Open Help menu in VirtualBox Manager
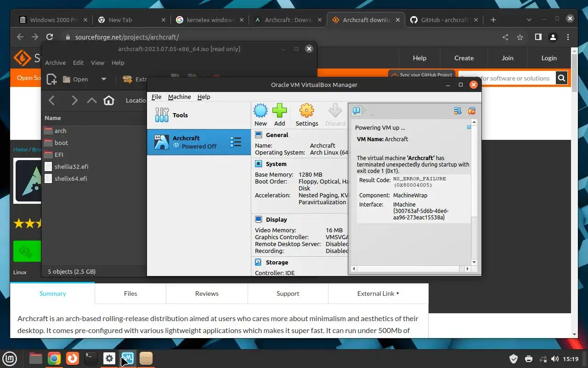This screenshot has height=368, width=588. click(x=204, y=97)
